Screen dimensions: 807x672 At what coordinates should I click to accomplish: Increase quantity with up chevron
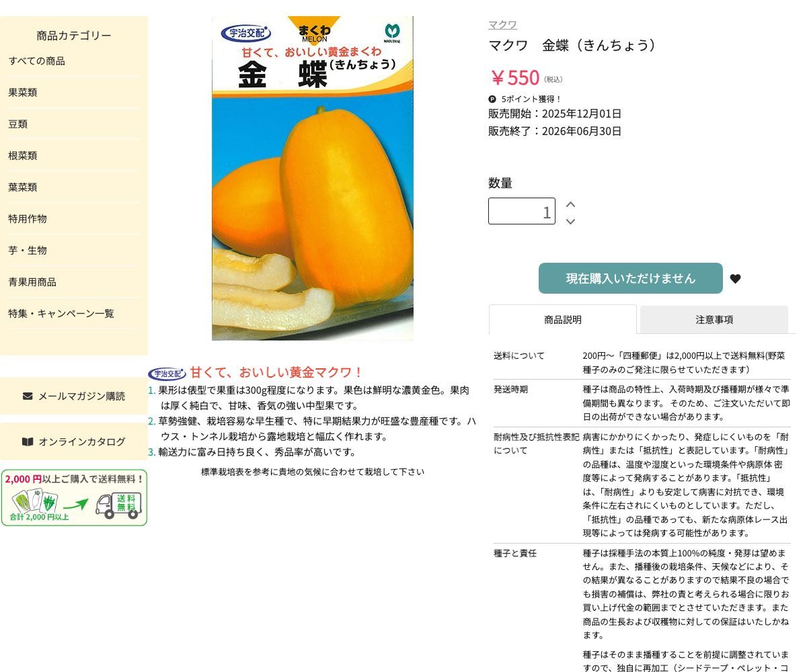point(570,204)
